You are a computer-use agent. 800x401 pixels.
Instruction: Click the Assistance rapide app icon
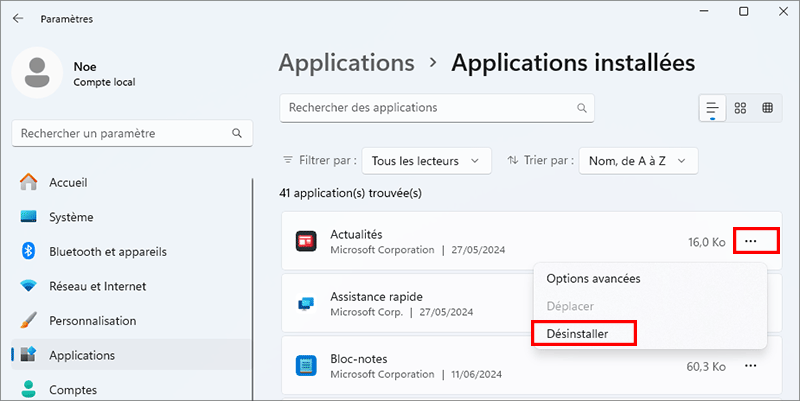pyautogui.click(x=306, y=304)
